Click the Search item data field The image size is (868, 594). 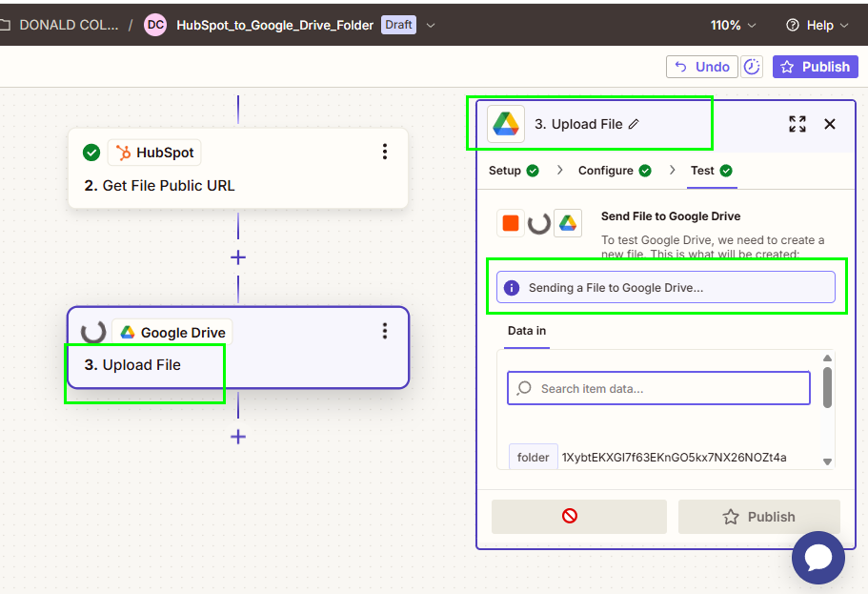(658, 388)
